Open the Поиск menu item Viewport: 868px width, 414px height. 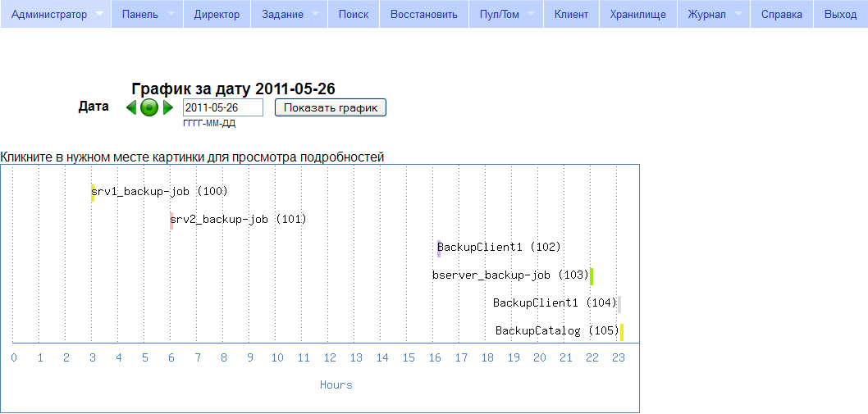click(354, 15)
